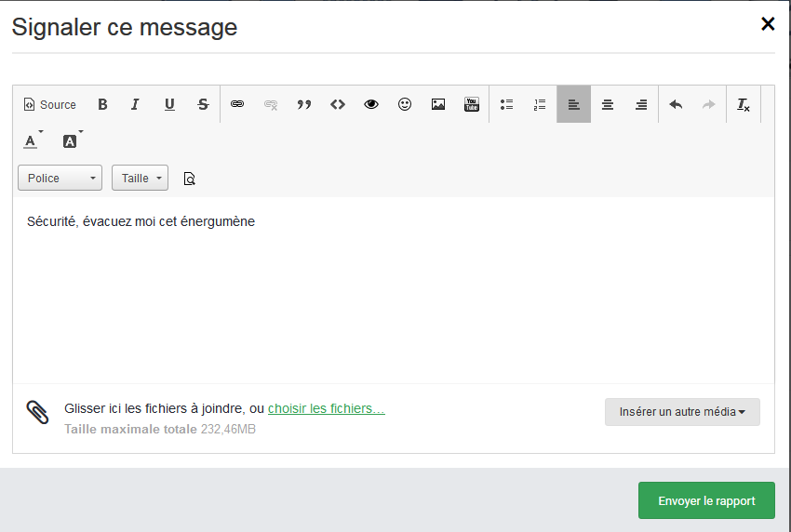
Task: Insert an image
Action: click(438, 104)
